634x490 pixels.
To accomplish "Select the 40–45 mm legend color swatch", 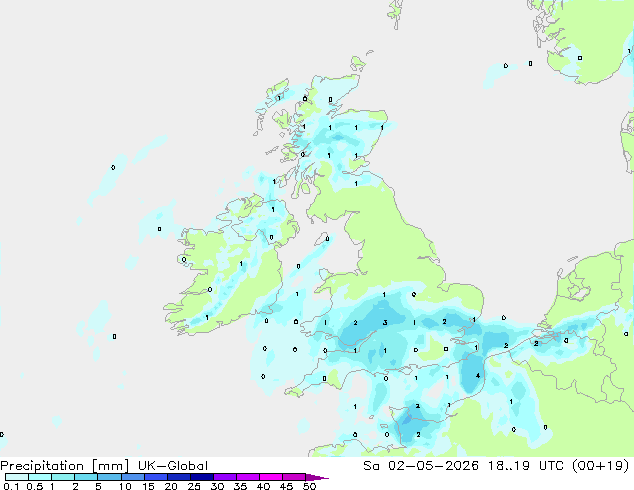I will (271, 477).
